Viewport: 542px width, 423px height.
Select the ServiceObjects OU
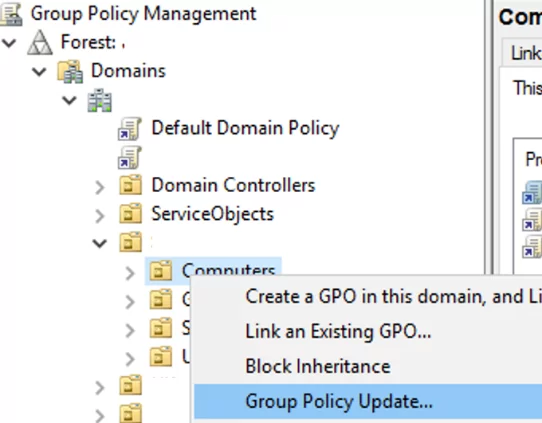(x=213, y=214)
